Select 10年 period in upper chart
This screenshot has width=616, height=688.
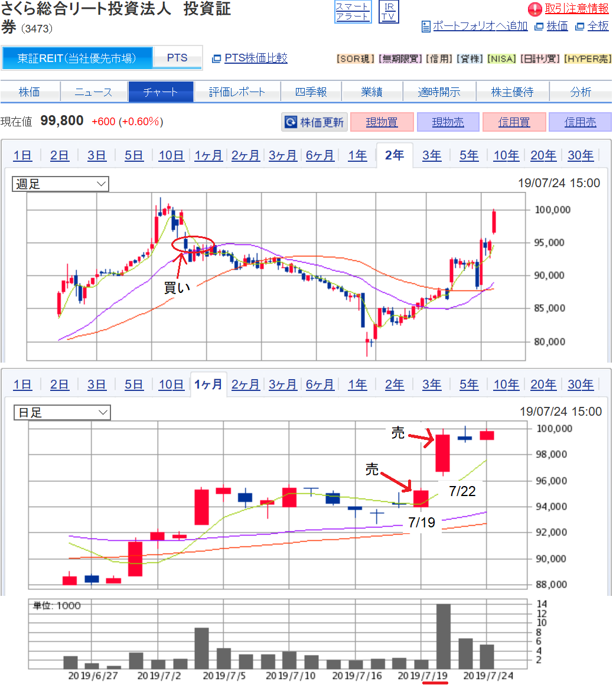[x=506, y=155]
